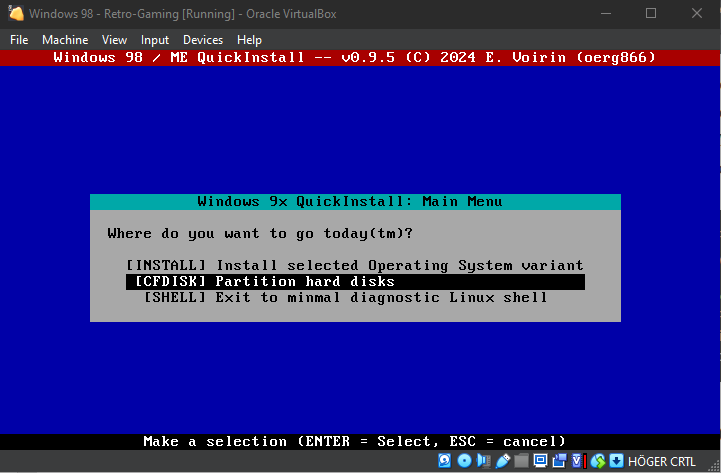721x473 pixels.
Task: Click the 'Windows 9x QuickInstall: Main Menu' title
Action: tap(350, 201)
